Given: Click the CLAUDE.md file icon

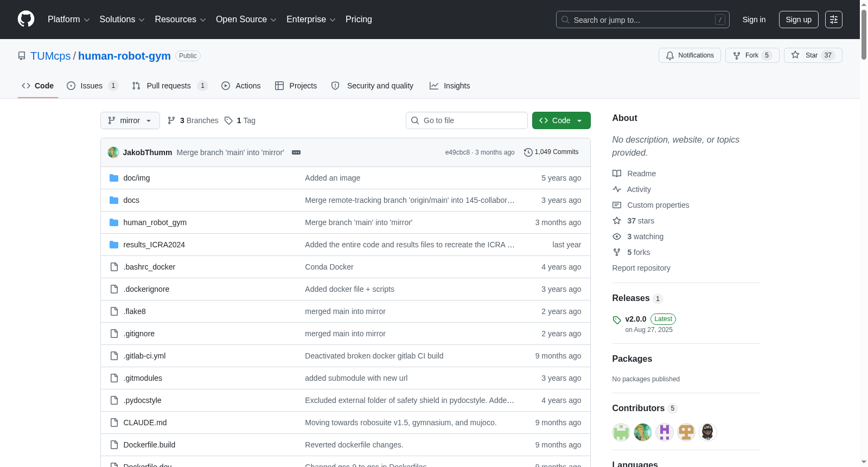Looking at the screenshot, I should 114,423.
